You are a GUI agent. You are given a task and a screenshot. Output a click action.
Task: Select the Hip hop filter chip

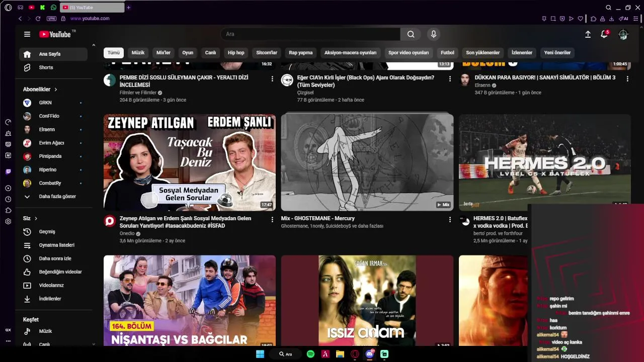(x=236, y=53)
